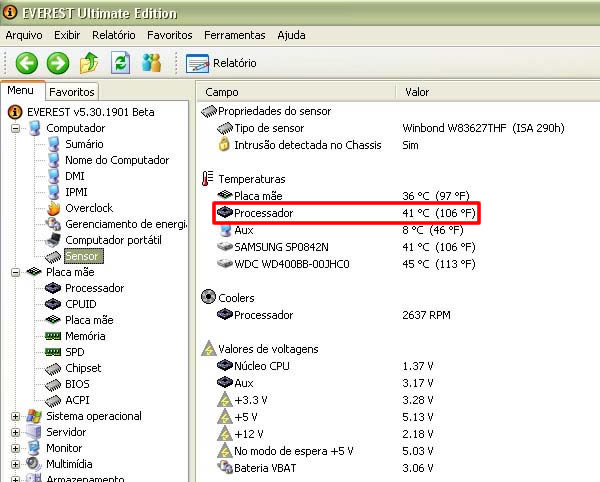Open the Sumário tree item
Screen dimensions: 600x482
point(83,144)
